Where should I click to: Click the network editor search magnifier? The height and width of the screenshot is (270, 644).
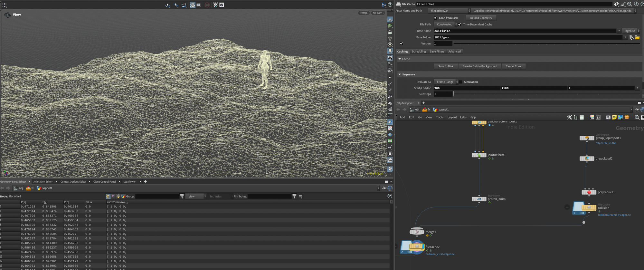click(x=637, y=117)
